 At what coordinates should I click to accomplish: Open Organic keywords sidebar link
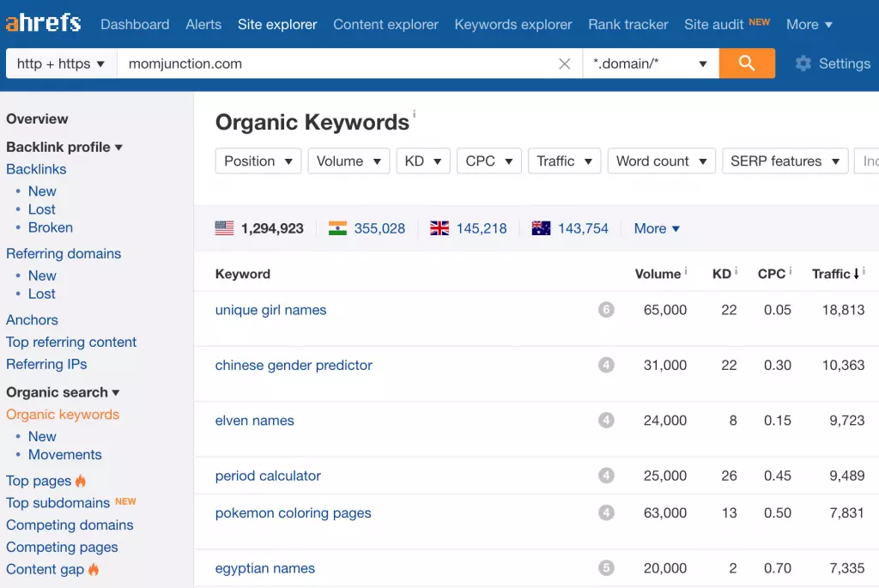tap(63, 415)
